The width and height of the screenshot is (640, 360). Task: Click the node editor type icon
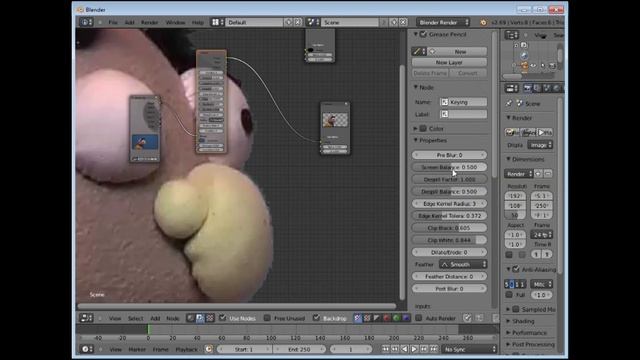[86, 318]
